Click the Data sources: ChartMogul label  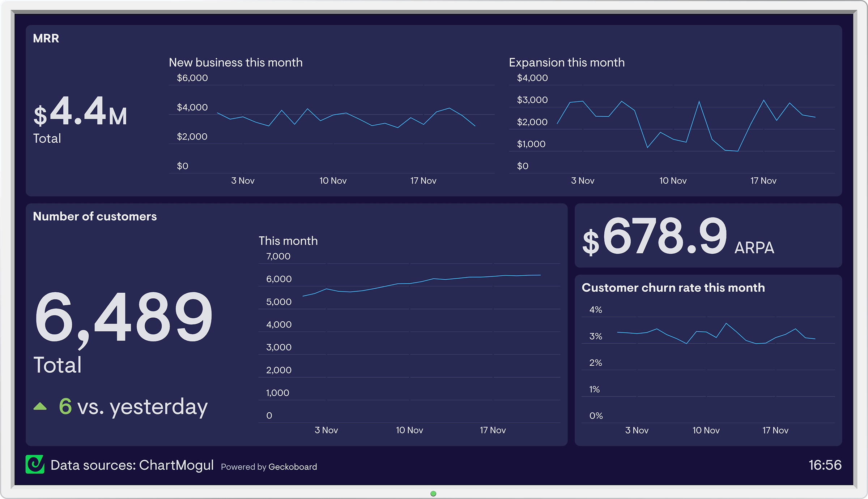coord(132,465)
